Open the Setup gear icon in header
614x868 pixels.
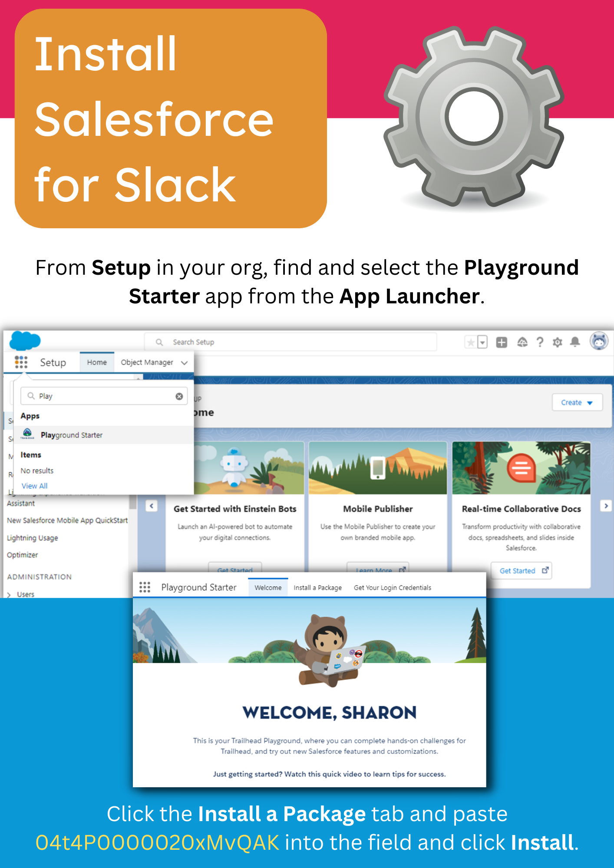click(x=558, y=342)
